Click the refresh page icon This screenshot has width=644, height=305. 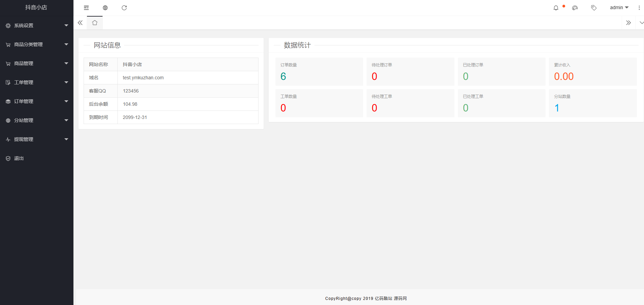click(124, 8)
